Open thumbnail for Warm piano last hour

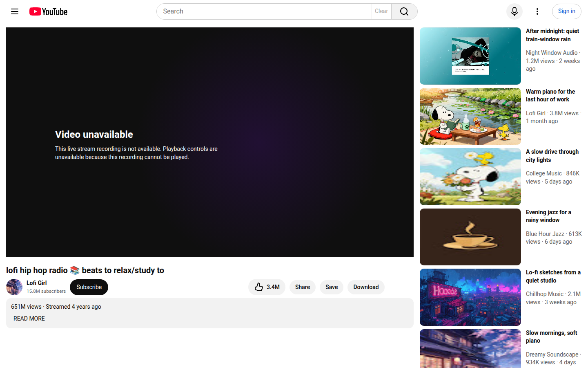pos(470,117)
